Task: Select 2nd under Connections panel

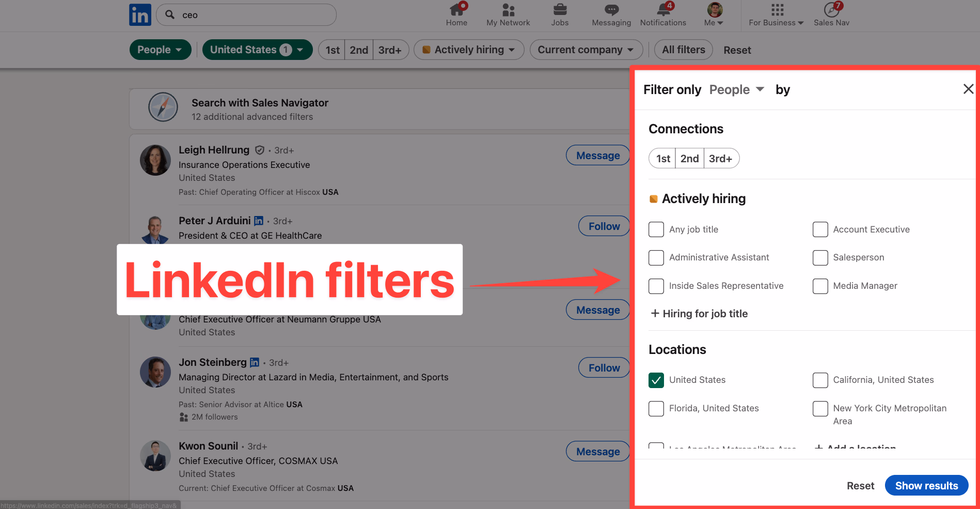Action: (x=689, y=159)
